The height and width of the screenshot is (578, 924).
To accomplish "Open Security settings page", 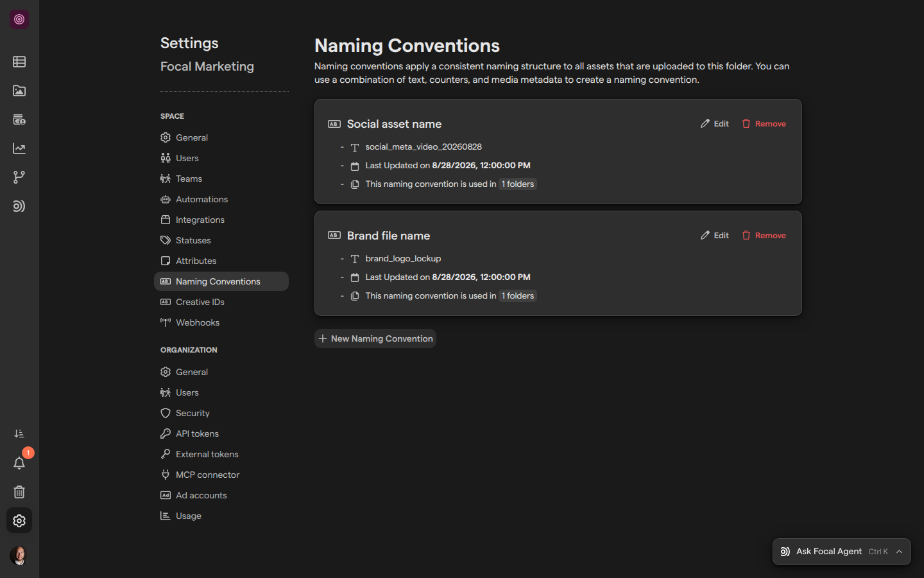I will [x=221, y=413].
